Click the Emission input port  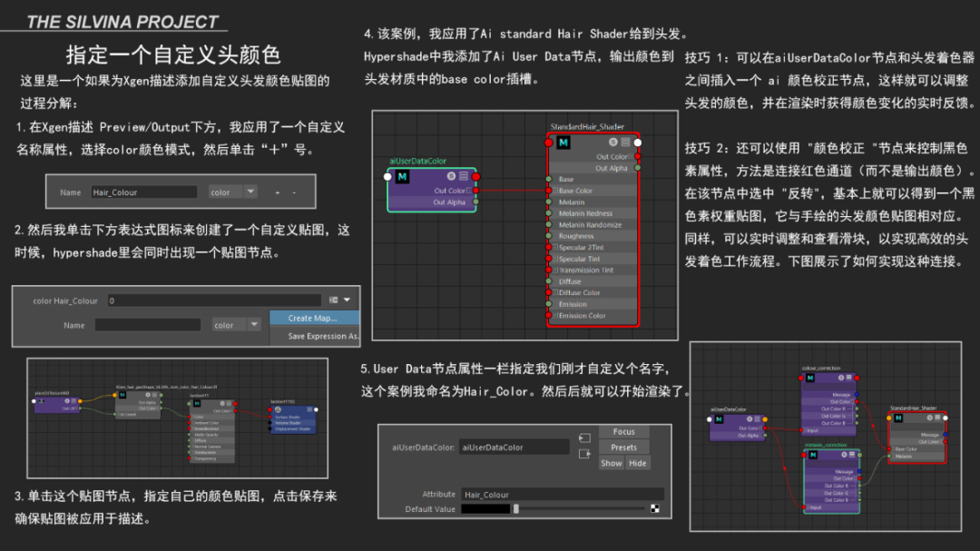(x=549, y=304)
